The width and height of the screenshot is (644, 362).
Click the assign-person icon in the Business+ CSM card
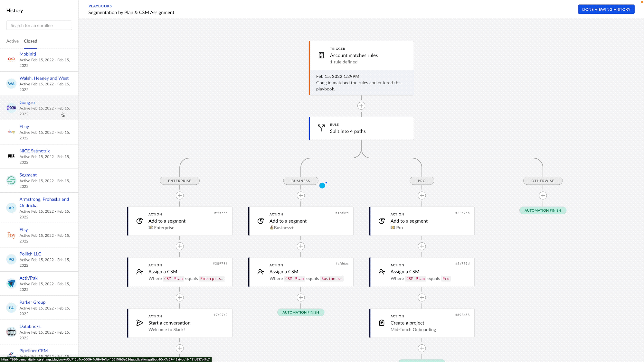click(260, 272)
